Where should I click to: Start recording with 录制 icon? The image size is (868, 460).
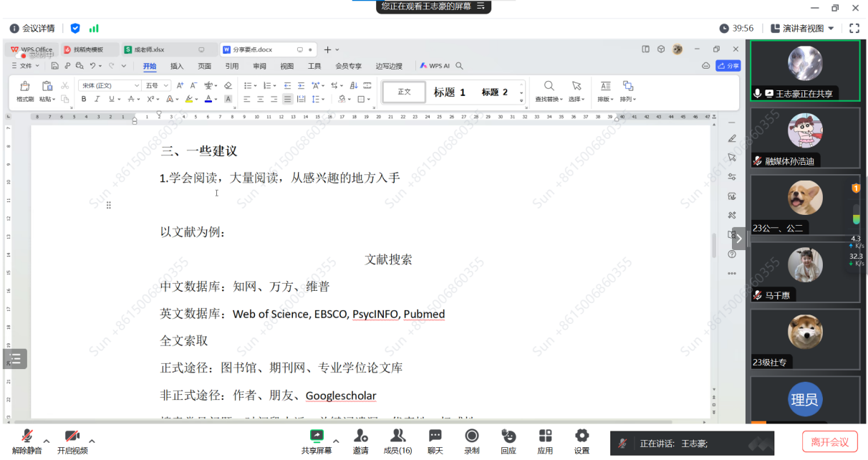coord(471,441)
